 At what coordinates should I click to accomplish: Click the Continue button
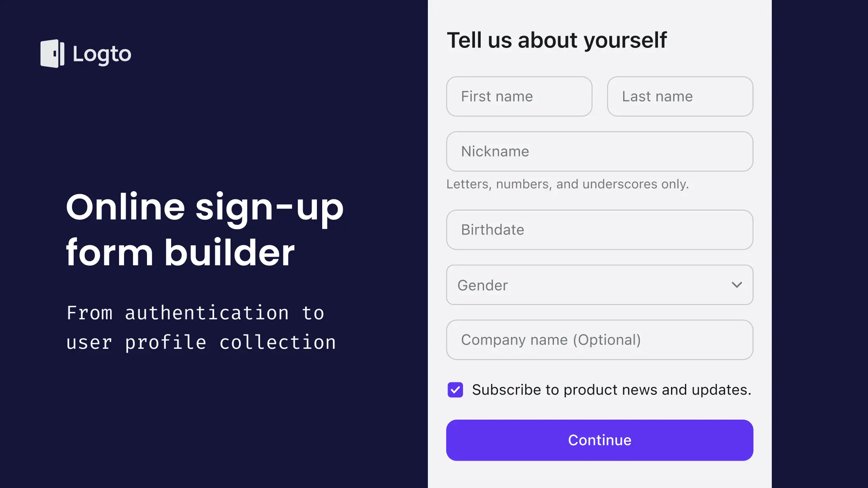[600, 440]
